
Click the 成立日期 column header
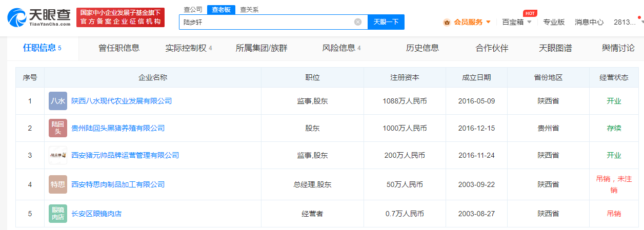477,77
